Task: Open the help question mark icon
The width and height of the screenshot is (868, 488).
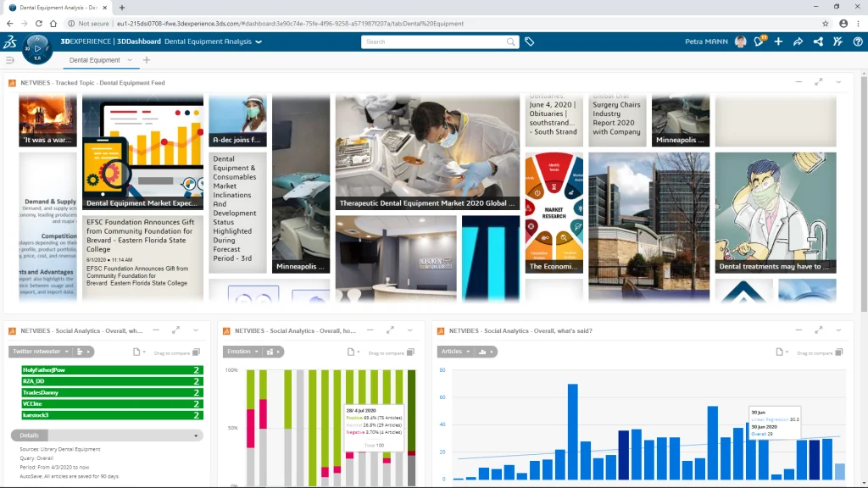Action: [x=858, y=42]
